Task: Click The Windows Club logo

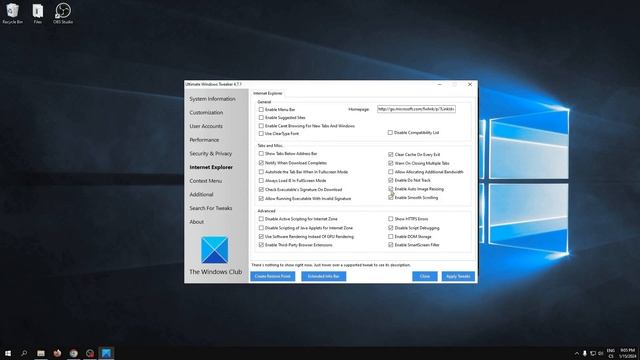Action: pyautogui.click(x=215, y=250)
